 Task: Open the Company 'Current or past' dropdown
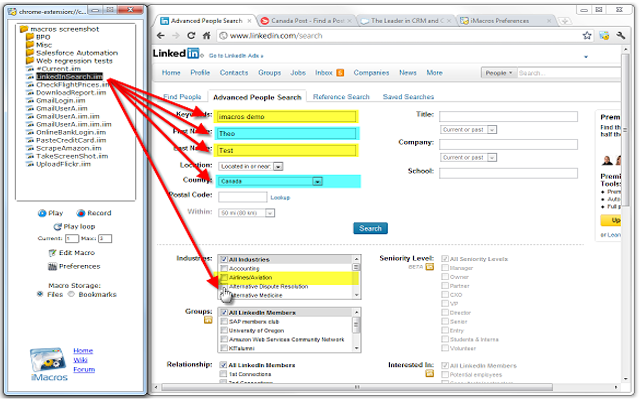click(469, 158)
